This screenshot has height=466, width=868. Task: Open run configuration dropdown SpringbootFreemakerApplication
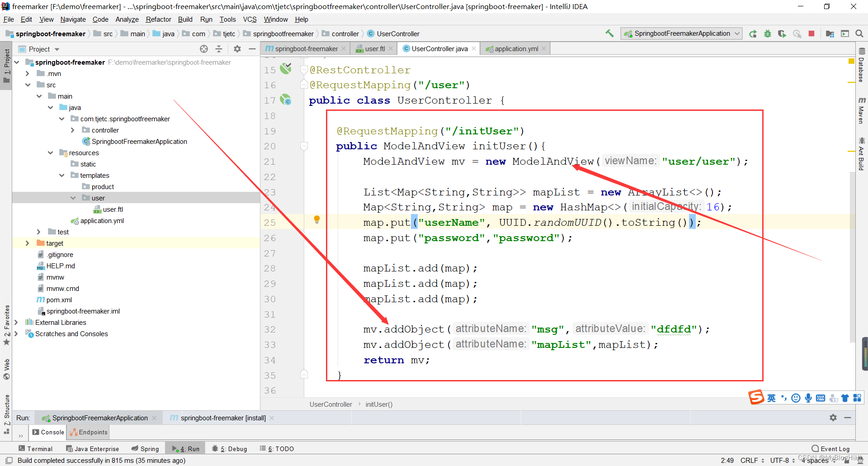[x=682, y=33]
